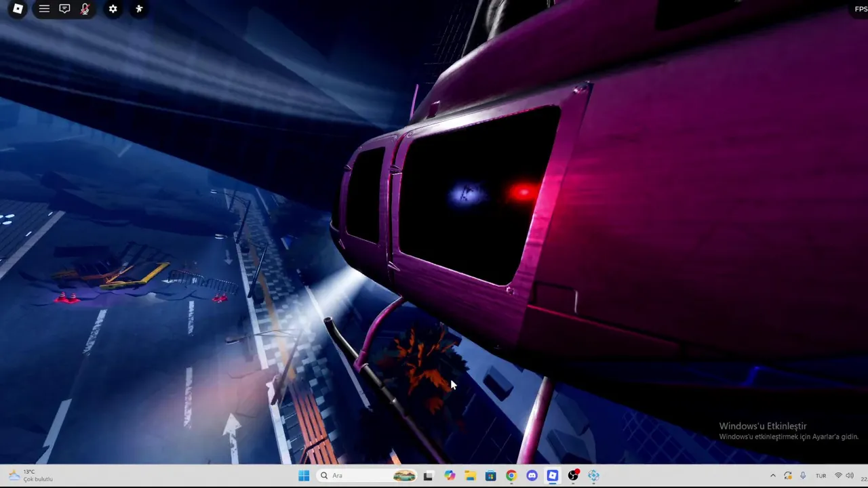868x488 pixels.
Task: Toggle the Roblox chat window
Action: (64, 9)
